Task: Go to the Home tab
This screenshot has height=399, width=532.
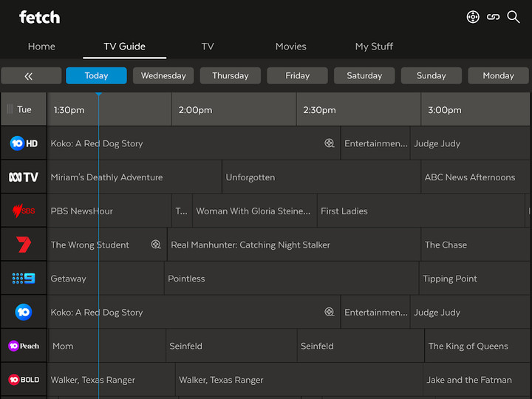Action: [x=41, y=46]
